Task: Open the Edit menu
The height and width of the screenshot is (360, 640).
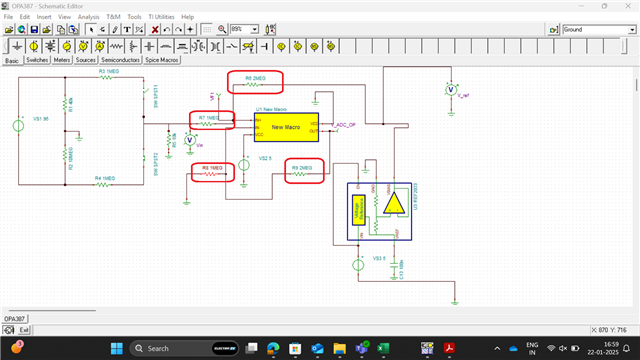Action: tap(25, 17)
